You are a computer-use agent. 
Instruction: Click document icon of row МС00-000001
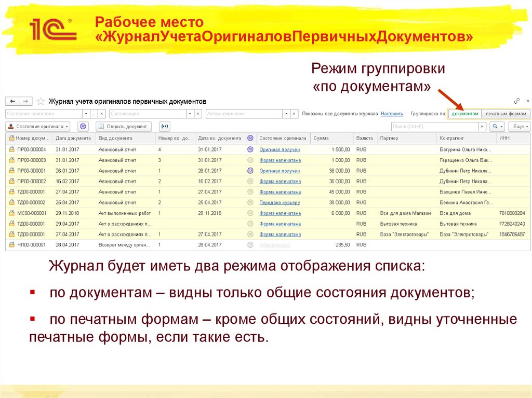click(x=12, y=213)
